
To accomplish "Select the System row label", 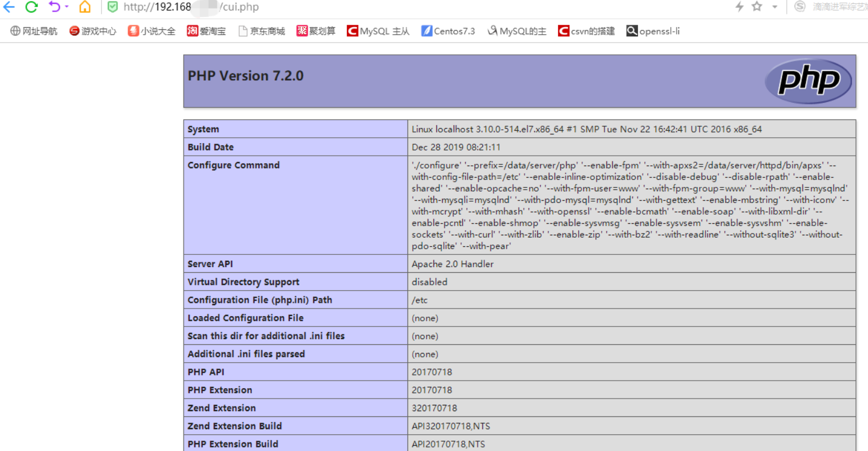I will click(203, 129).
